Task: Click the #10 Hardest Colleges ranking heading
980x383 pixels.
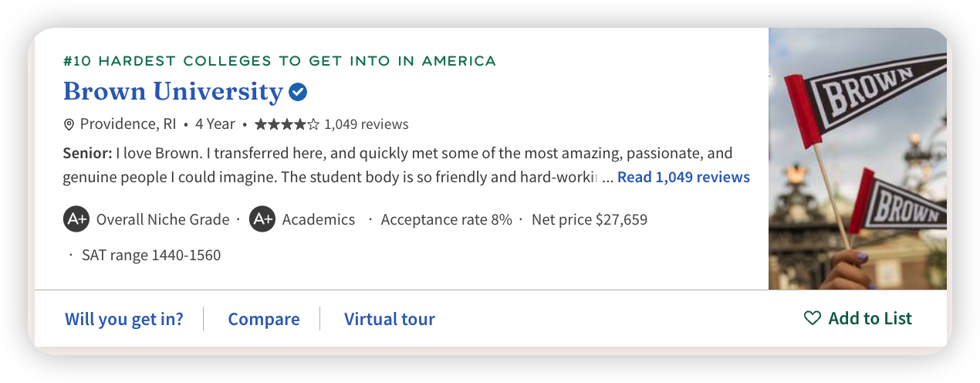Action: coord(279,61)
